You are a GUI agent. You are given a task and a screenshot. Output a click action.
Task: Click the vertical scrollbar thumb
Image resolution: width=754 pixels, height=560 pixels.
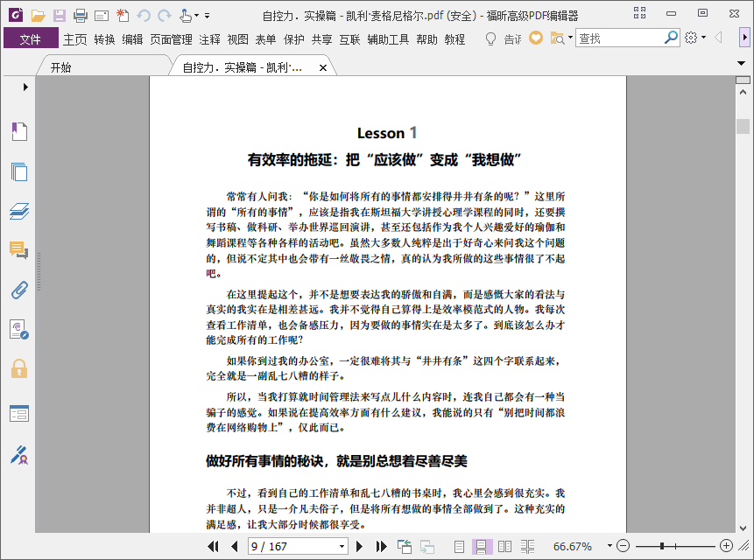point(743,126)
